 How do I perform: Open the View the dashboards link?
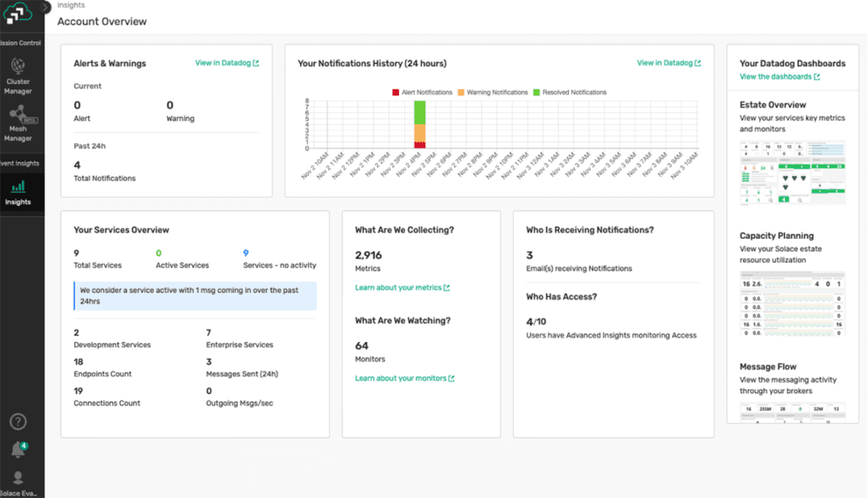780,77
